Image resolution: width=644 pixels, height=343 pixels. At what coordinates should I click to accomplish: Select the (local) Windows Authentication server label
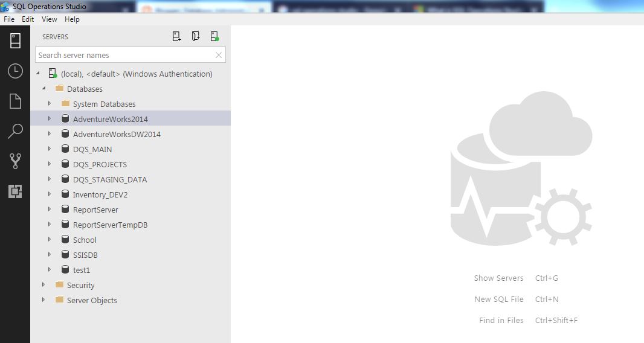pos(137,74)
